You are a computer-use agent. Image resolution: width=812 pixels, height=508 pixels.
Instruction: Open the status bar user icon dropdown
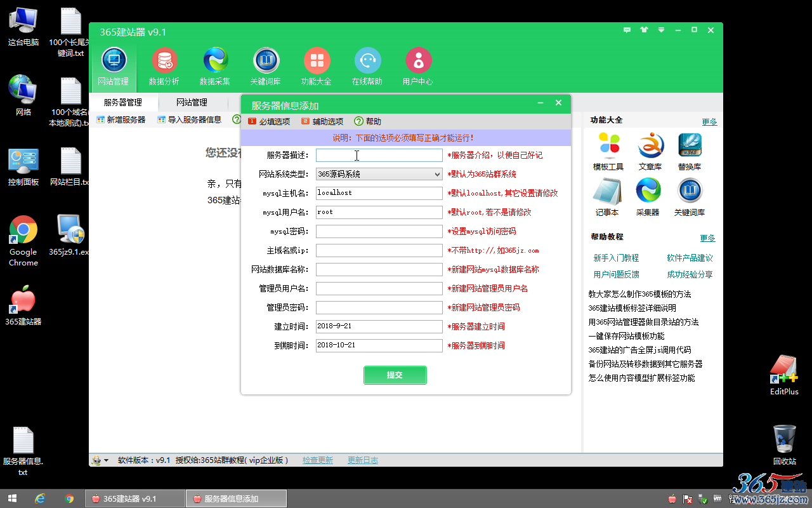click(x=100, y=460)
